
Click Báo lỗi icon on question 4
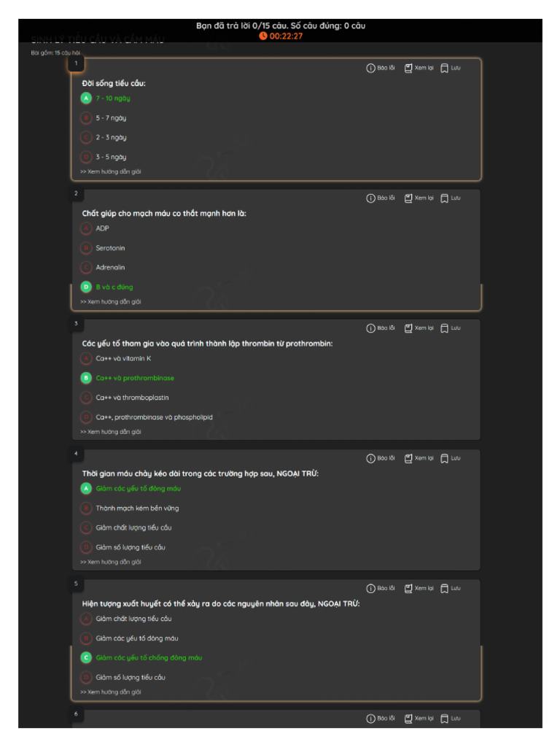pos(370,458)
